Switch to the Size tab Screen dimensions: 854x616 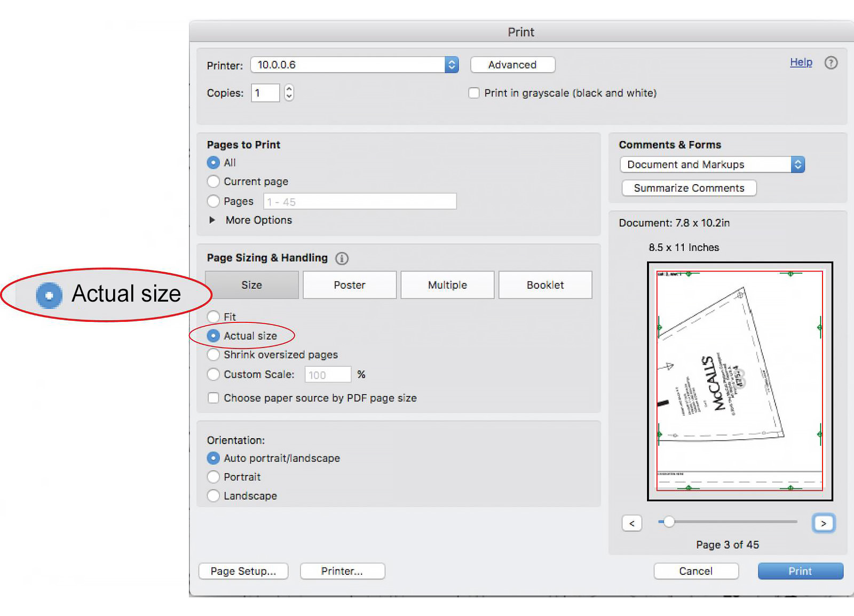[252, 285]
